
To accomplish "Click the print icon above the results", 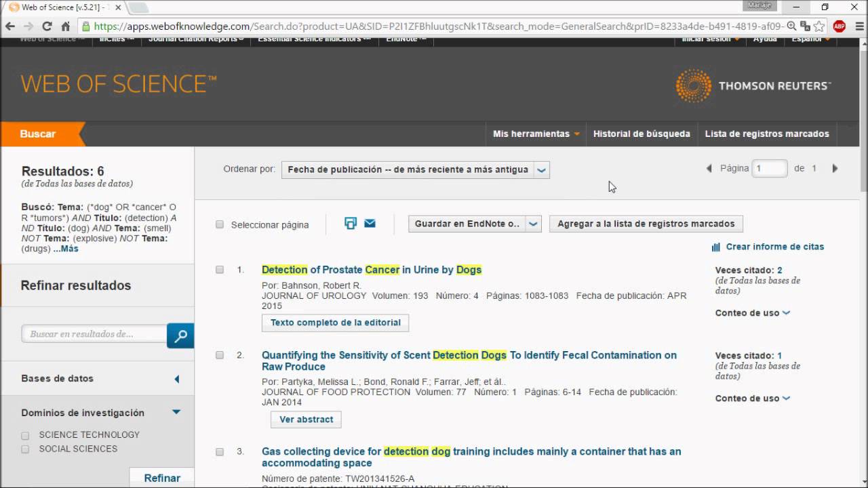I will tap(351, 223).
